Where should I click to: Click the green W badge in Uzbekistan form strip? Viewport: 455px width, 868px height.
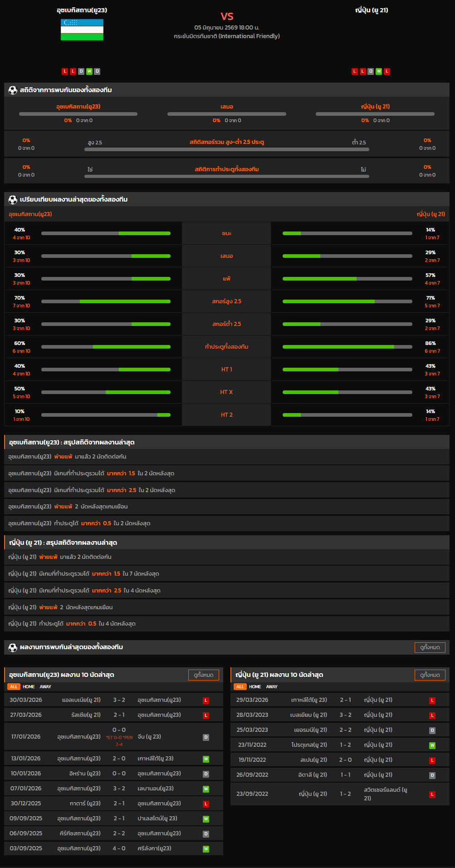pos(89,71)
